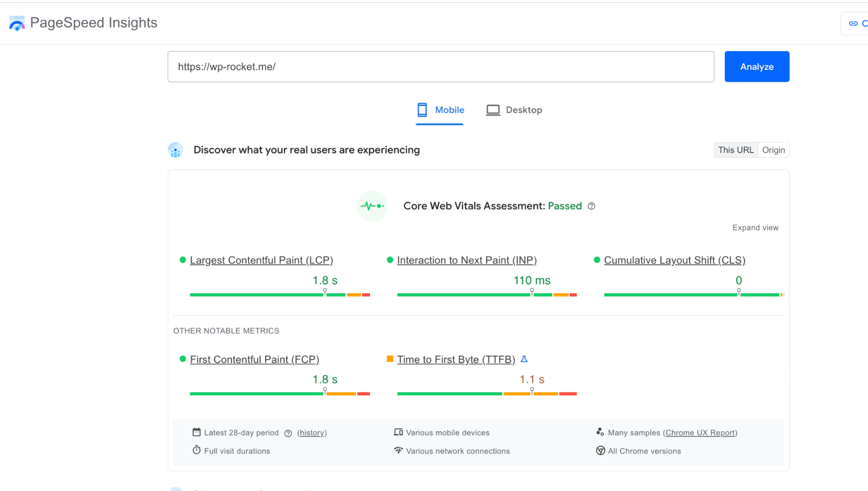Switch to the Mobile tab
The width and height of the screenshot is (868, 491).
[x=439, y=110]
